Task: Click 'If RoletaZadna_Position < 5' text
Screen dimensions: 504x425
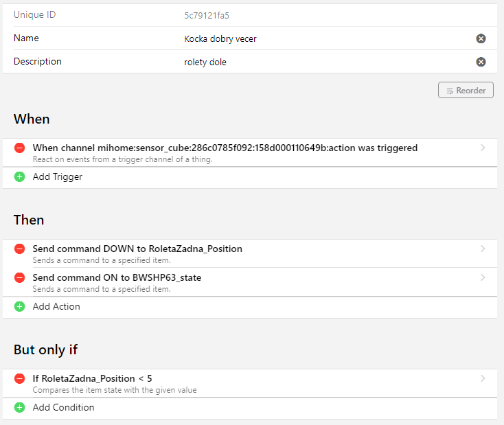Action: pos(92,378)
